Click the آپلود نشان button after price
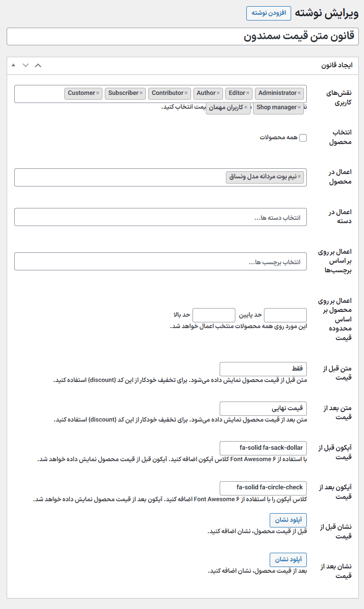The width and height of the screenshot is (364, 609). (x=288, y=559)
